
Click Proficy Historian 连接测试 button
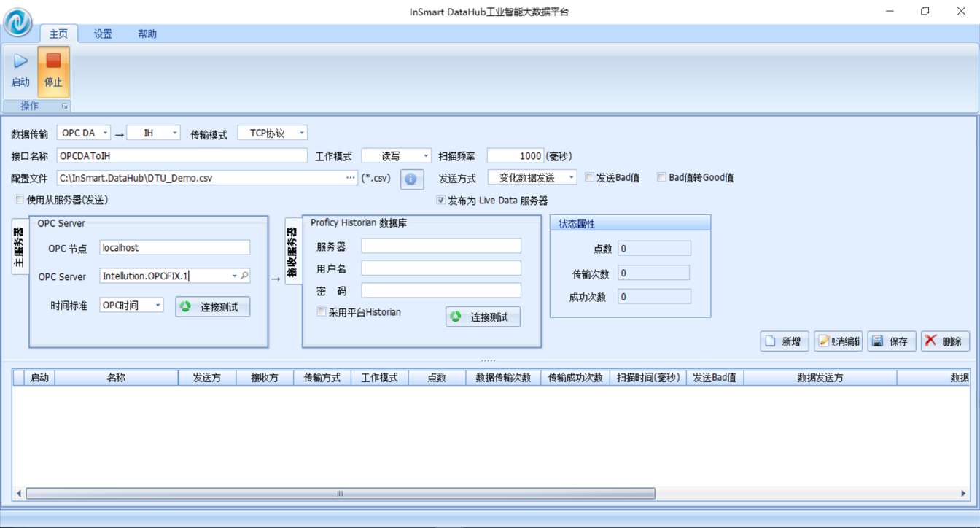[x=483, y=317]
